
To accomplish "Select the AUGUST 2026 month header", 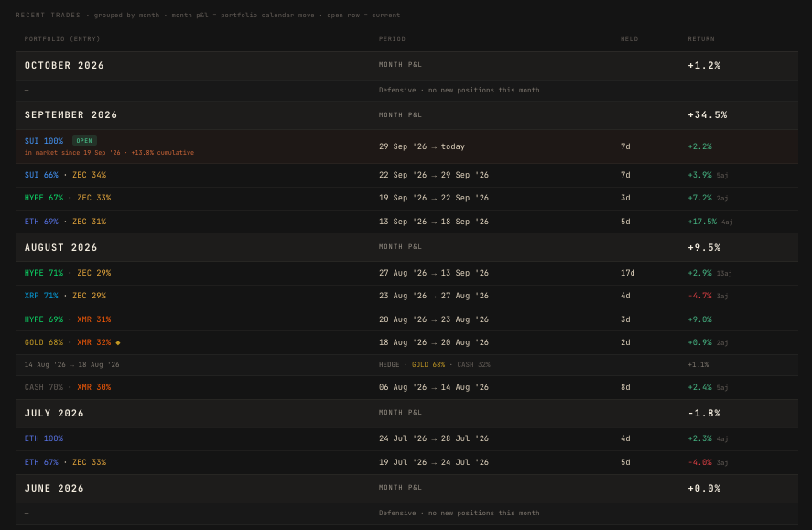I will [x=406, y=247].
